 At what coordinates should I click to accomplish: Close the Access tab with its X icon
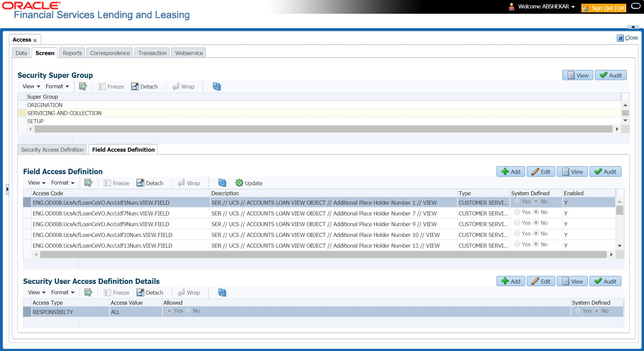(x=35, y=40)
